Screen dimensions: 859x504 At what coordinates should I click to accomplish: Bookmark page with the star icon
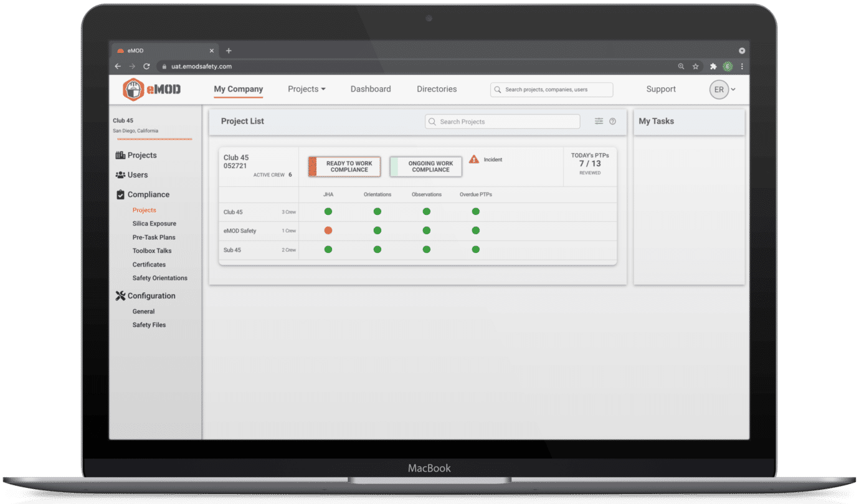pyautogui.click(x=696, y=66)
